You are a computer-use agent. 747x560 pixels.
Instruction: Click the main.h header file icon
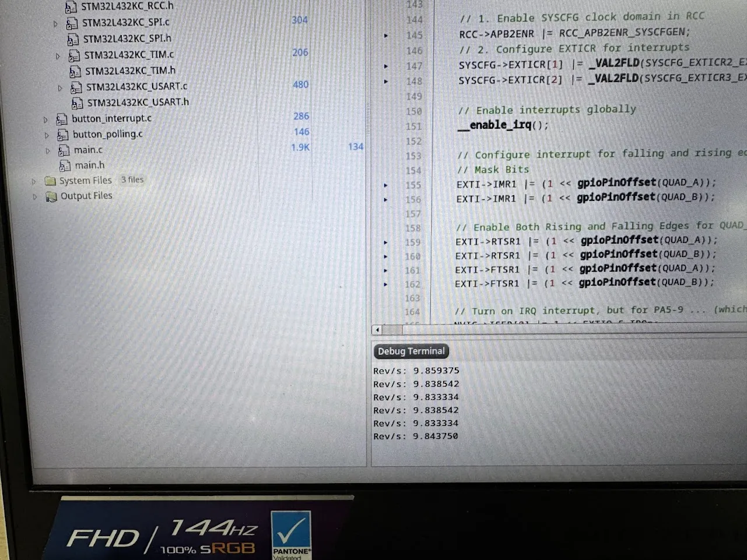click(x=65, y=165)
